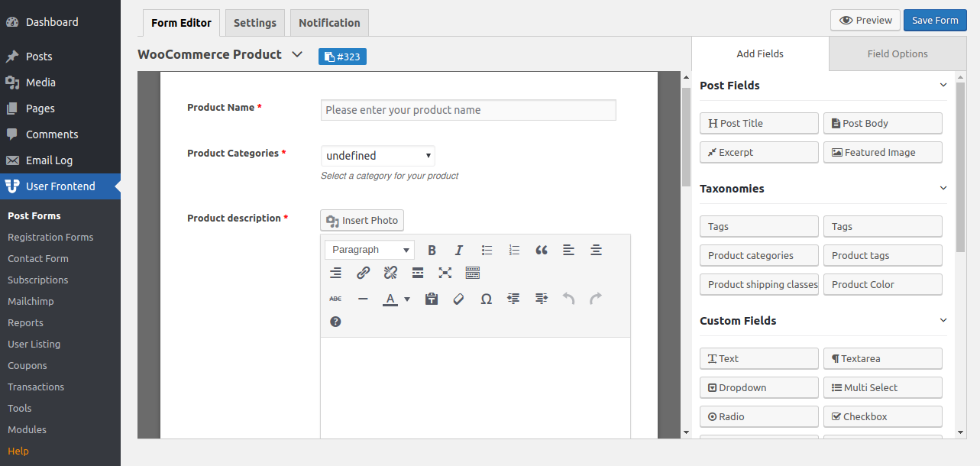Open keyboard shortcuts help icon
The image size is (980, 466).
[x=335, y=322]
